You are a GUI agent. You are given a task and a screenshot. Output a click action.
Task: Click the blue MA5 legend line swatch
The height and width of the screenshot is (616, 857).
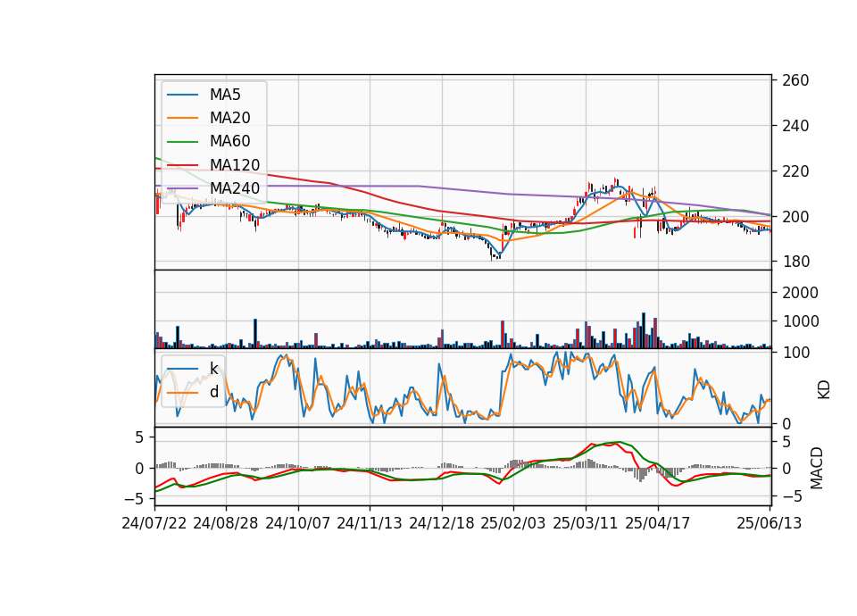click(x=182, y=95)
